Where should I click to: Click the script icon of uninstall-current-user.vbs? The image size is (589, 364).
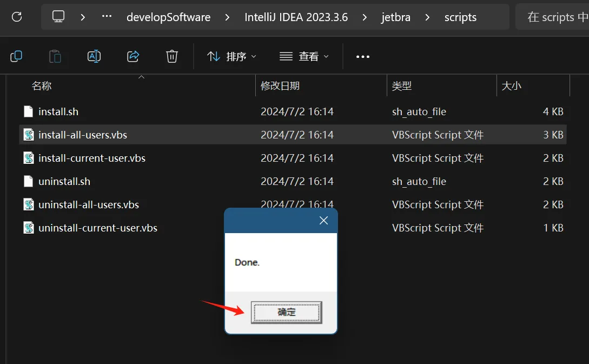point(29,228)
